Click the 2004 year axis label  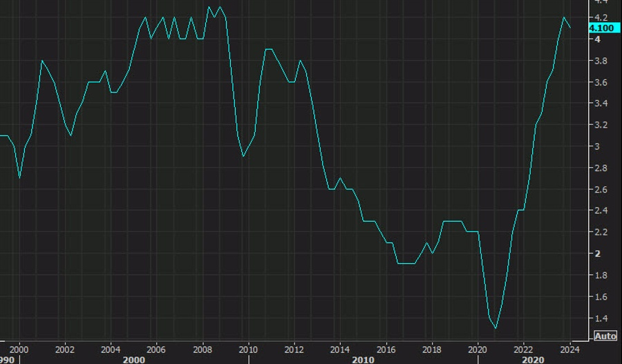tap(111, 349)
